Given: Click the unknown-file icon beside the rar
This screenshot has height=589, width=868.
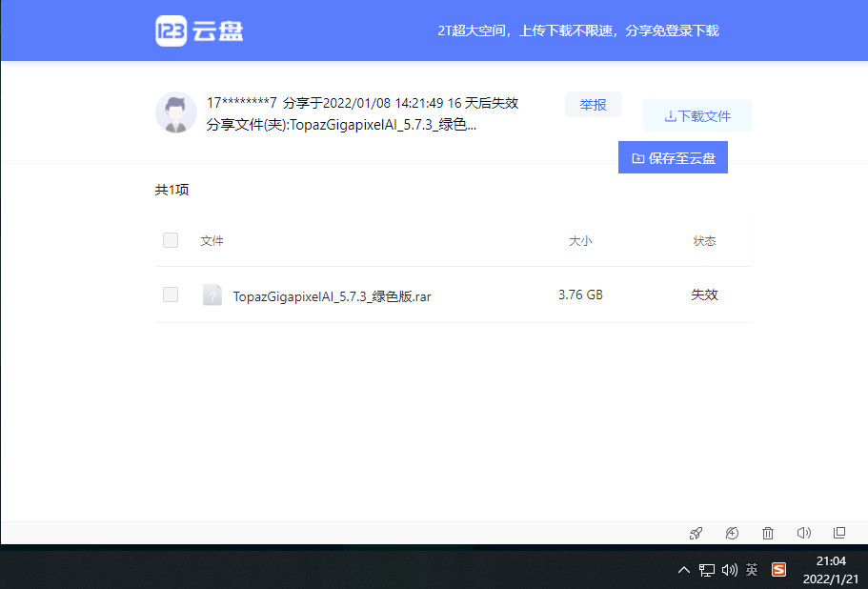Looking at the screenshot, I should (x=212, y=295).
